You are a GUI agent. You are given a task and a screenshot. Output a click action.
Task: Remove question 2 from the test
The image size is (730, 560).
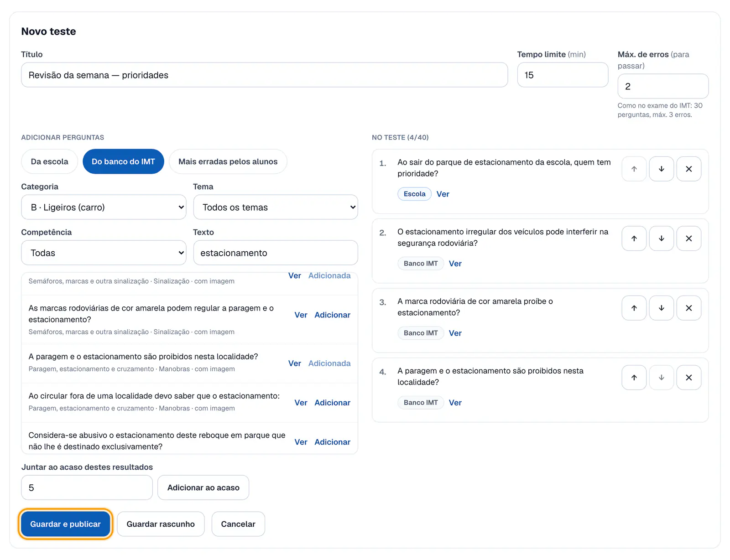pos(689,239)
